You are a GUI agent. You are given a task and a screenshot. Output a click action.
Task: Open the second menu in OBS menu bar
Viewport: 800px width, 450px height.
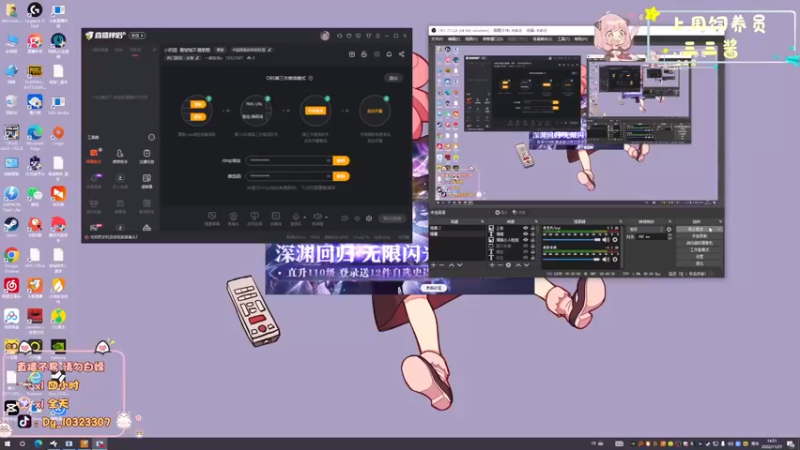pyautogui.click(x=454, y=39)
